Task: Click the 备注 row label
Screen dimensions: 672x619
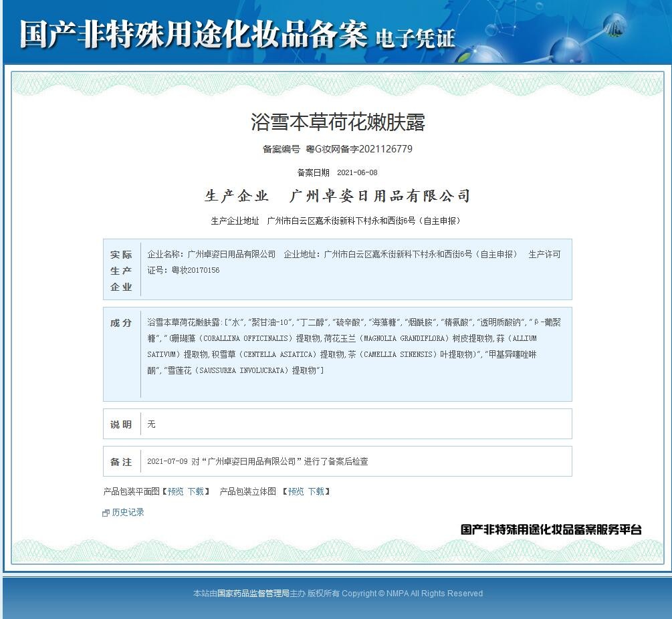Action: coord(121,462)
